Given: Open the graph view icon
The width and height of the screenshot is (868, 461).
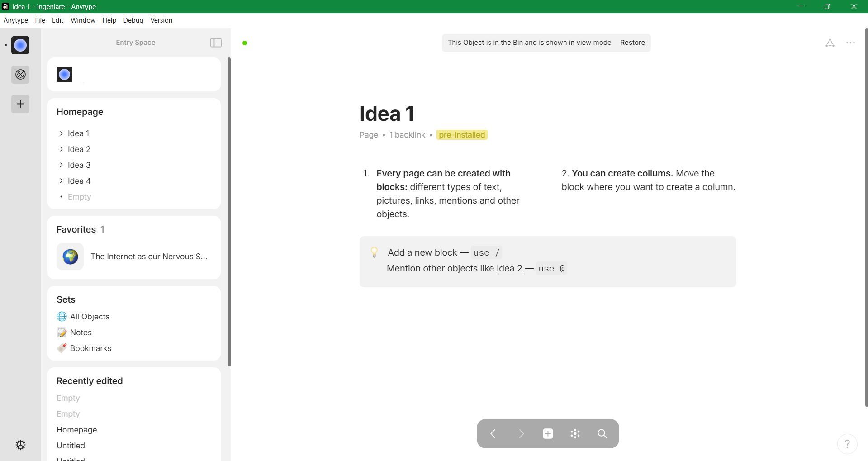Looking at the screenshot, I should pyautogui.click(x=830, y=43).
